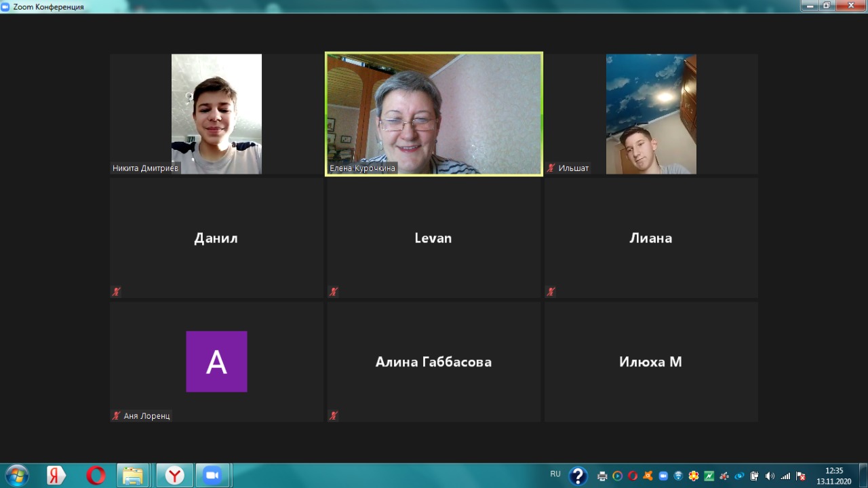Click the purple avatar of Аня Лоренц
The image size is (868, 488).
click(216, 362)
